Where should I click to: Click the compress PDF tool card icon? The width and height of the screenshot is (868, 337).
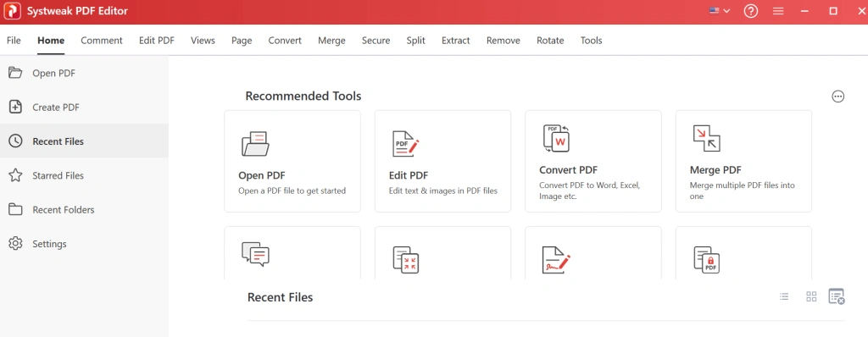406,260
